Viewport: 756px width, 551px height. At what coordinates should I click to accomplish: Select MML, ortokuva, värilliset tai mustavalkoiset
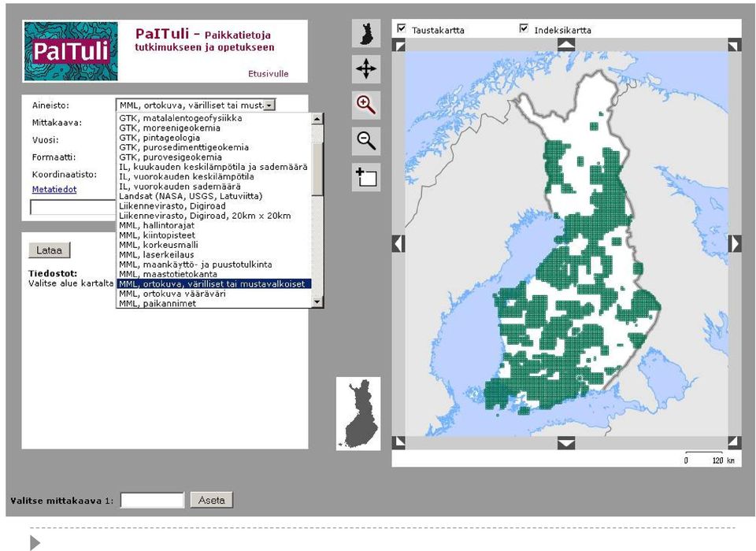214,283
